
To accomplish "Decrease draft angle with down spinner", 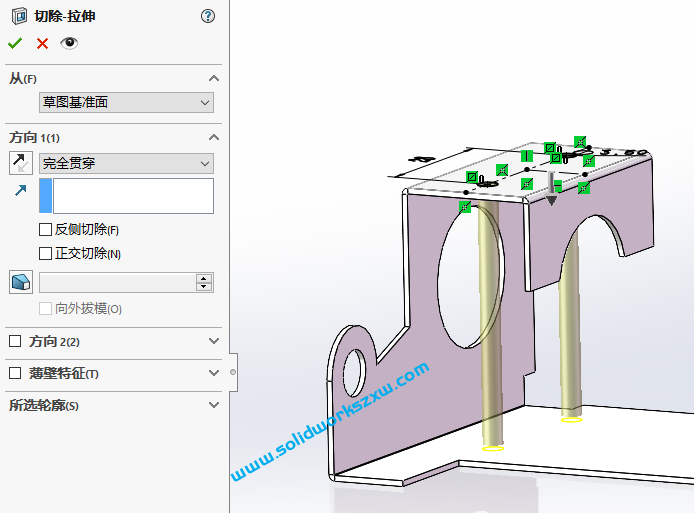I will (x=204, y=287).
